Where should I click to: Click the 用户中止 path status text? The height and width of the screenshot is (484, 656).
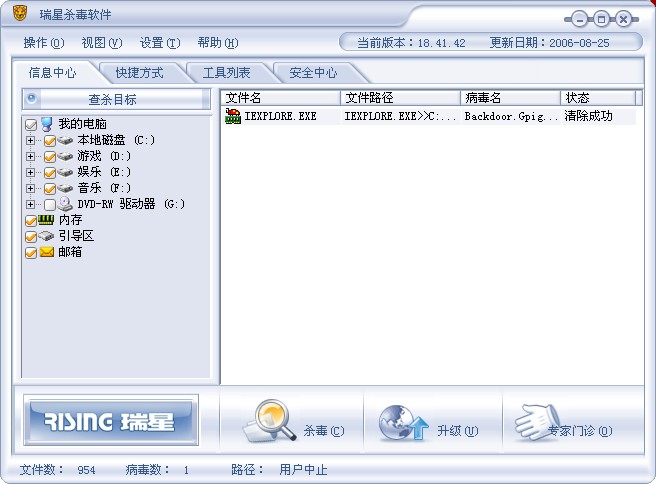pos(303,470)
